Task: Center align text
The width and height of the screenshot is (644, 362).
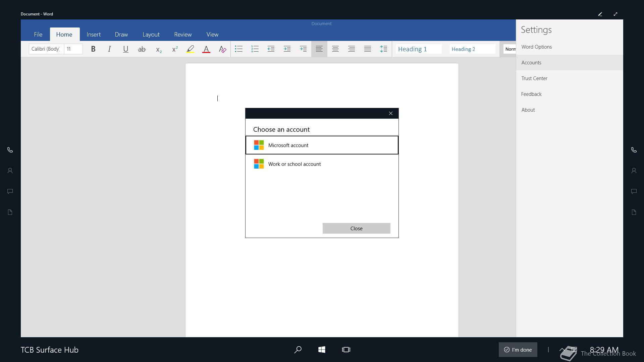Action: point(335,49)
